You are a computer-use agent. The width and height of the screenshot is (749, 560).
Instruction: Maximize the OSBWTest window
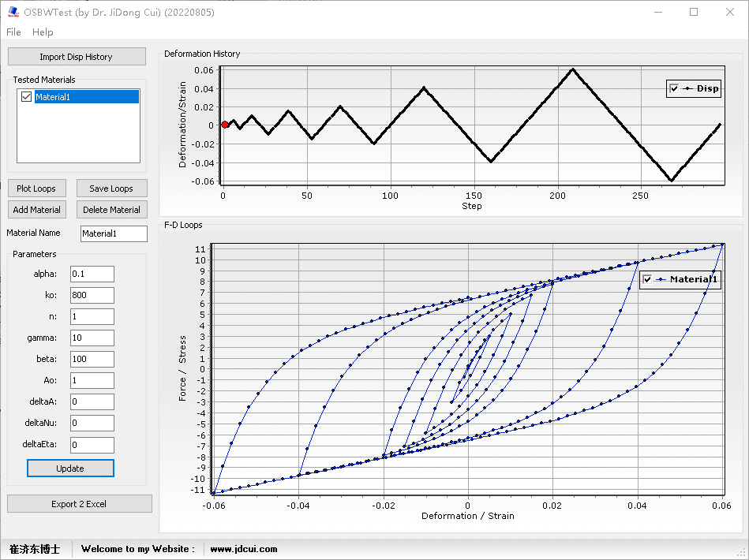point(694,12)
